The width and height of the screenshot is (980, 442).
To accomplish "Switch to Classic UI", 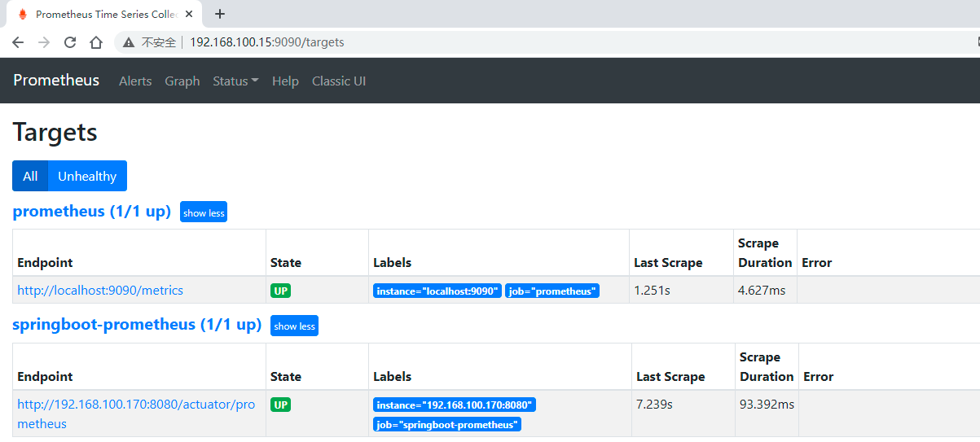I will [x=339, y=81].
